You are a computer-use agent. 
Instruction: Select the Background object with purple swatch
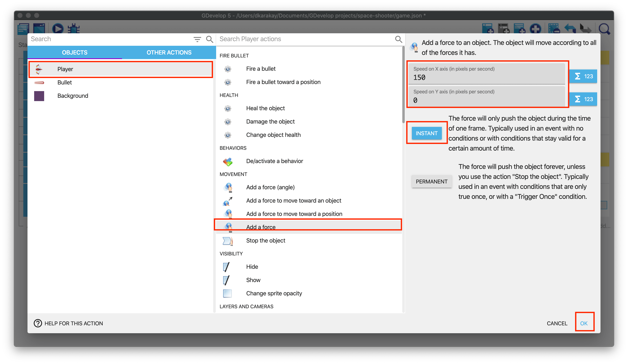click(x=72, y=96)
